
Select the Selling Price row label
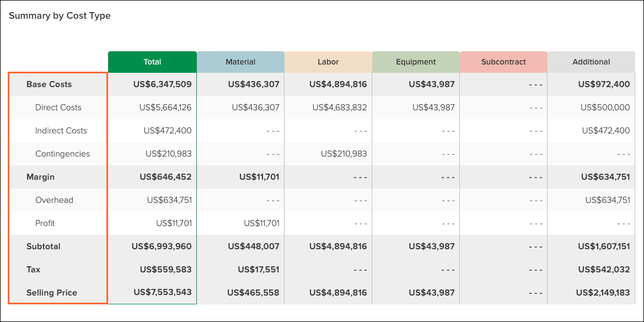52,293
